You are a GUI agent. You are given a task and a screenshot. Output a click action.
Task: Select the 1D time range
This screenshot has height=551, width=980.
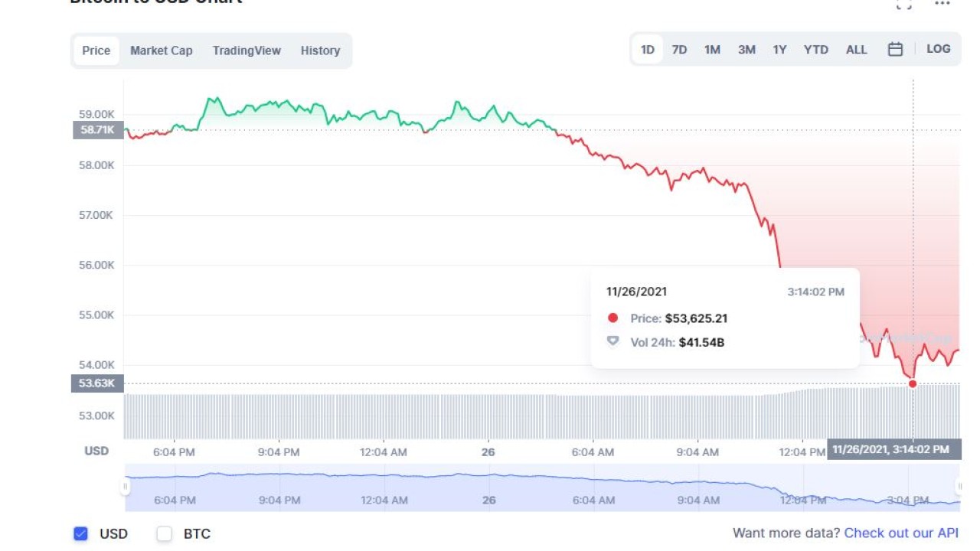[648, 50]
